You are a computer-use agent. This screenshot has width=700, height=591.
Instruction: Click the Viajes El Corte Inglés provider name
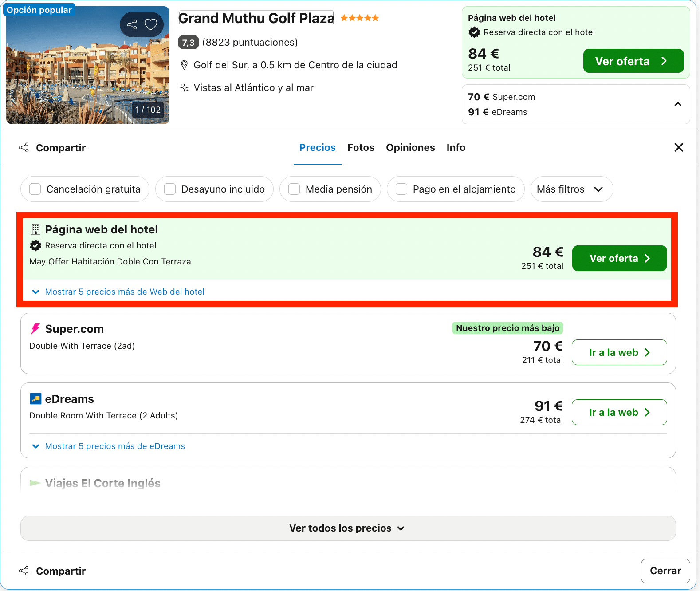103,483
